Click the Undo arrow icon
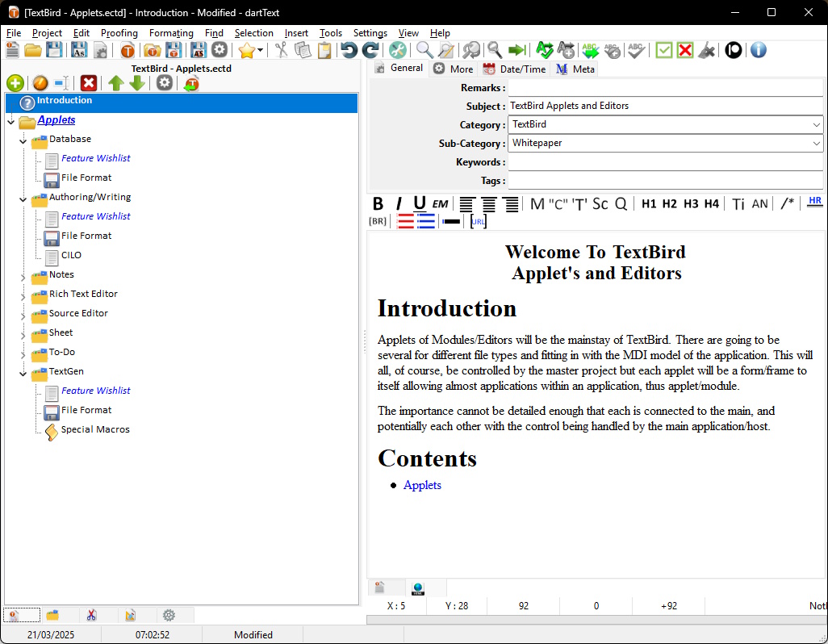The height and width of the screenshot is (644, 828). (349, 50)
